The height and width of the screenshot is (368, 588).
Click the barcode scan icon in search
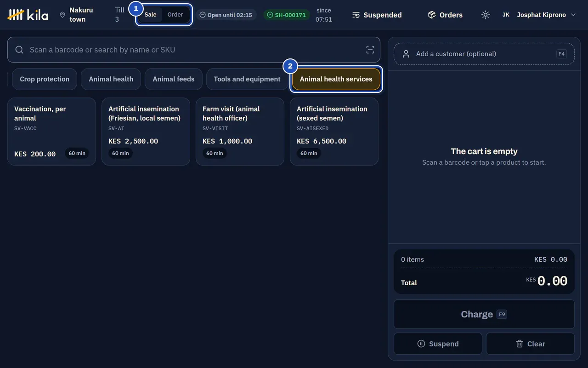pos(370,50)
